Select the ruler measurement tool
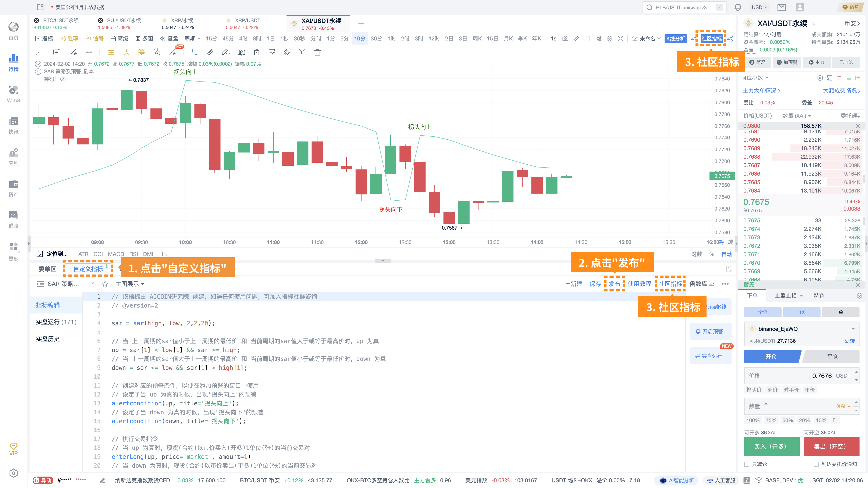The image size is (868, 488). (210, 52)
